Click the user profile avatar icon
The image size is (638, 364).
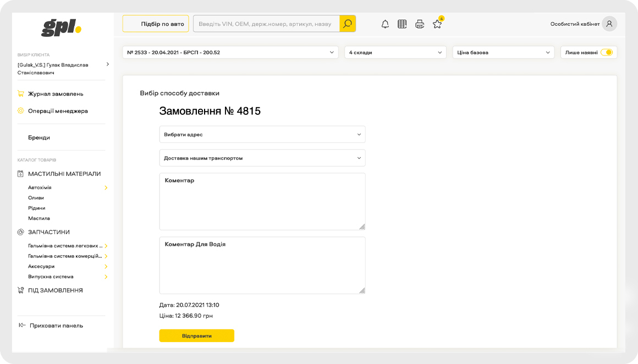[x=609, y=24]
